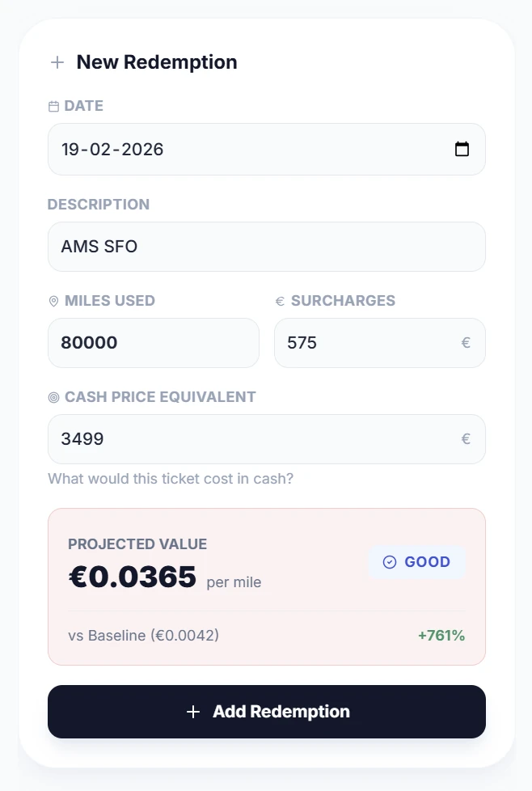Viewport: 532px width, 791px height.
Task: Click the euro icon next to SURCHARGES label
Action: [x=279, y=301]
